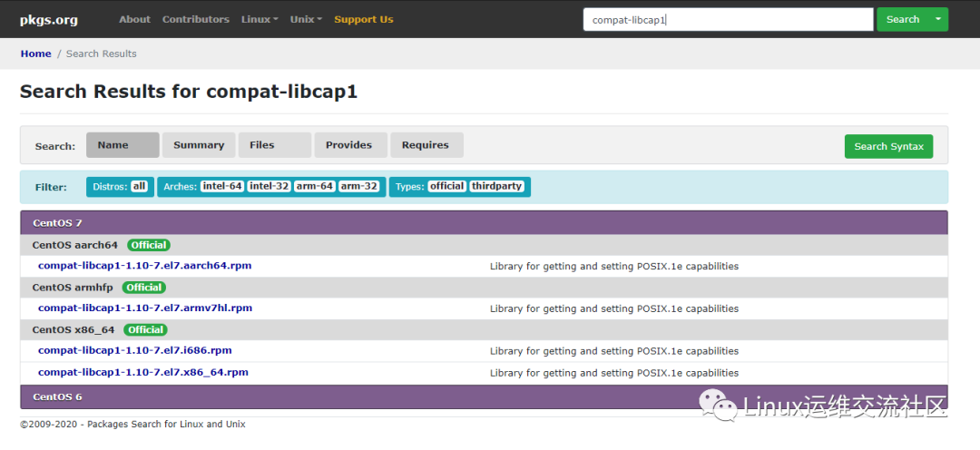Open Search Syntax help

point(888,146)
